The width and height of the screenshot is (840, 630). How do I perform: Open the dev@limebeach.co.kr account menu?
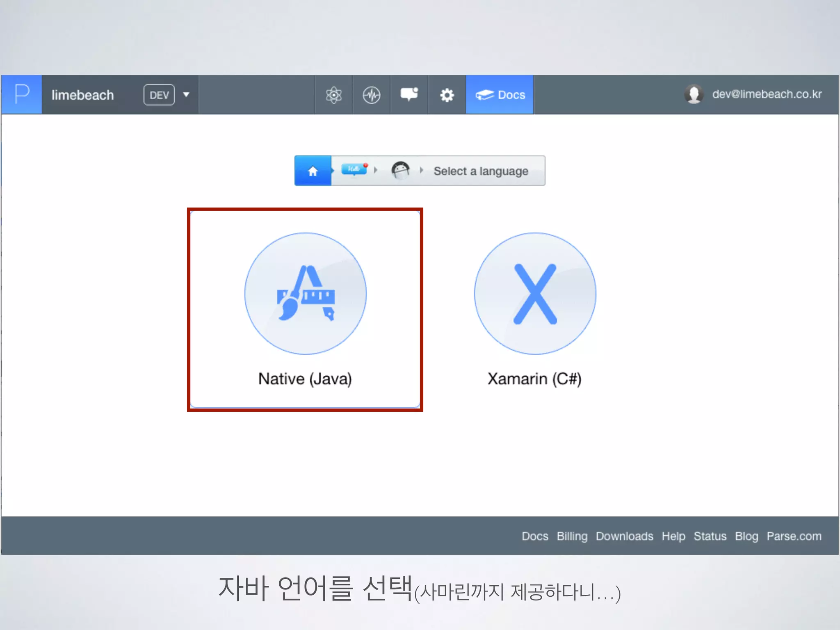[767, 94]
